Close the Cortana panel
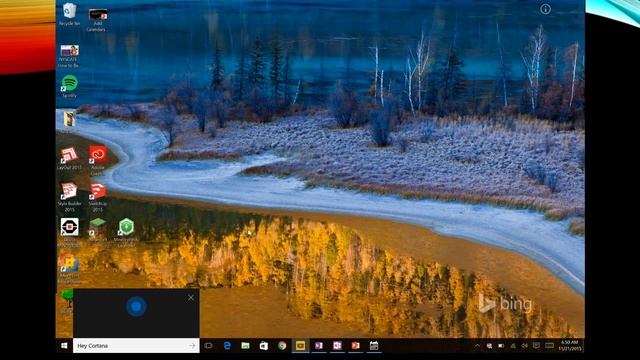The image size is (640, 360). coord(191,298)
